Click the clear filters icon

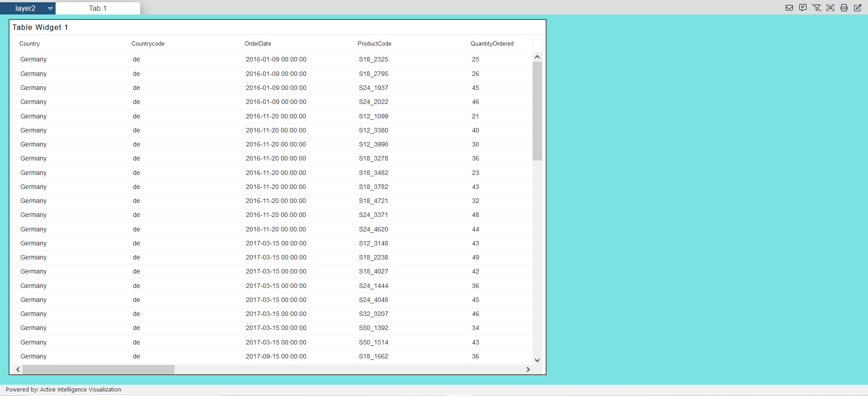click(816, 8)
